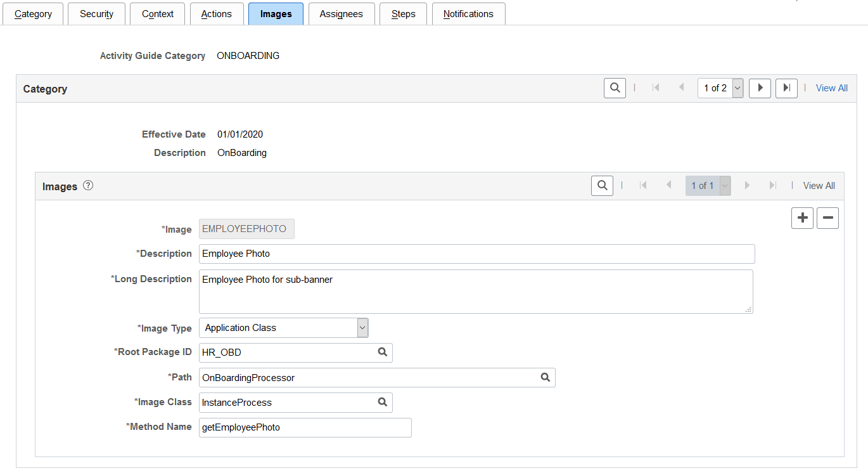
Task: Click the Find icon in the Images section
Action: 602,185
